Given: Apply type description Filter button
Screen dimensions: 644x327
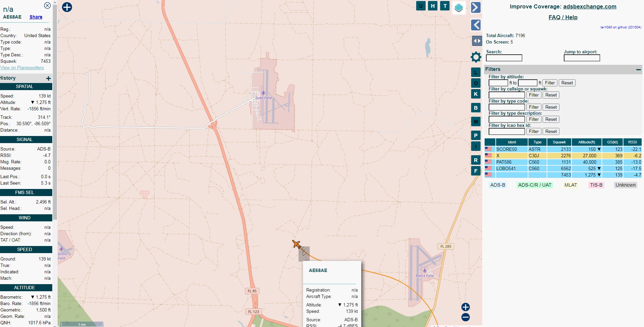Looking at the screenshot, I should (x=534, y=119).
